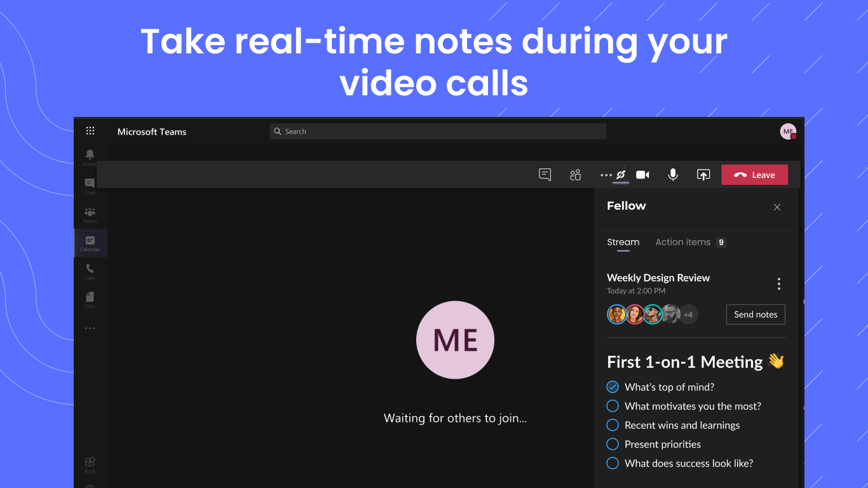The height and width of the screenshot is (488, 868).
Task: Switch to the Action items tab
Action: click(x=682, y=242)
